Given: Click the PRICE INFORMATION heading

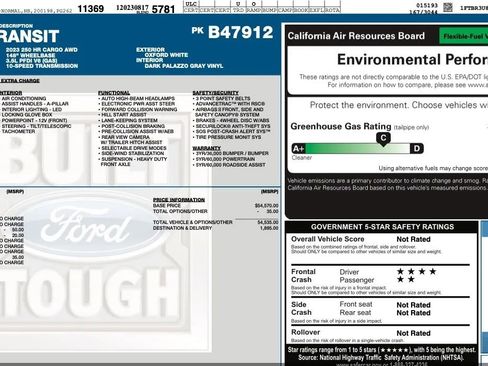Looking at the screenshot, I should (179, 200).
